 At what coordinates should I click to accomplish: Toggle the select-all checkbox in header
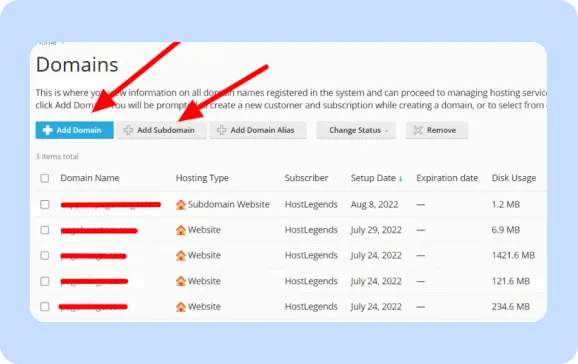tap(45, 178)
